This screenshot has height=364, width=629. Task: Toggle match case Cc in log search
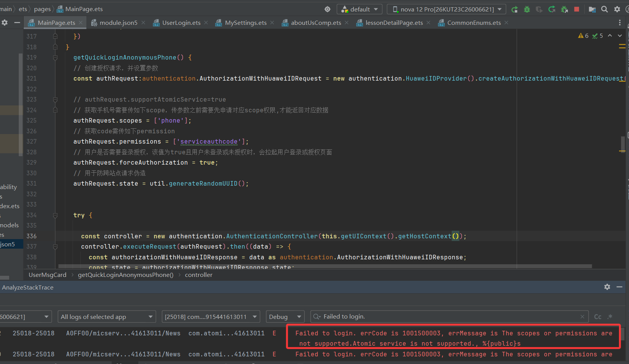point(598,317)
